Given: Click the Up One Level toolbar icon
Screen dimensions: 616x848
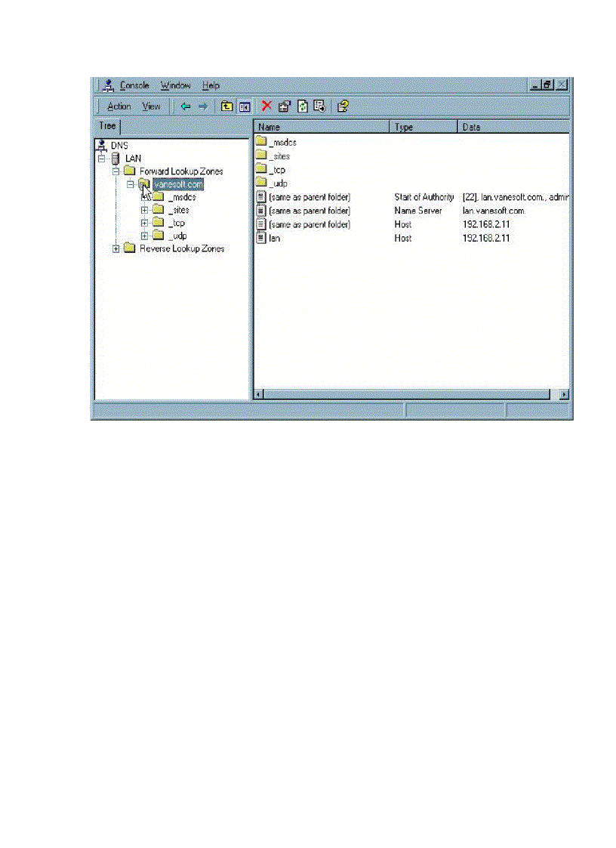Looking at the screenshot, I should coord(226,106).
